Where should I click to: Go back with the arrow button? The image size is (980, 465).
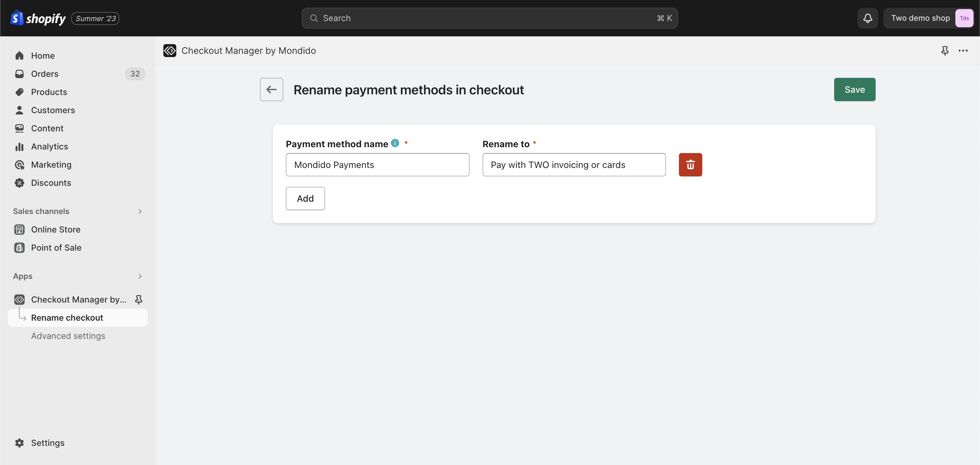(x=271, y=90)
